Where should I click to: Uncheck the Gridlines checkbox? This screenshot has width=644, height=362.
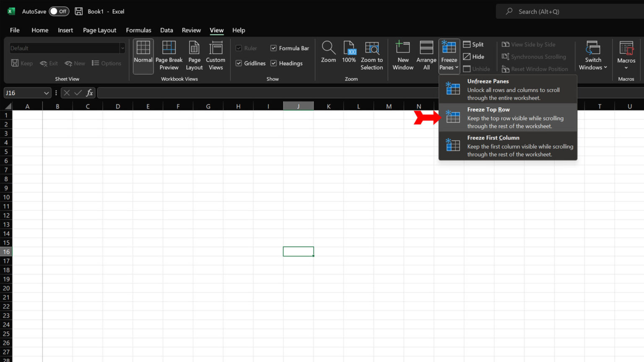point(239,63)
